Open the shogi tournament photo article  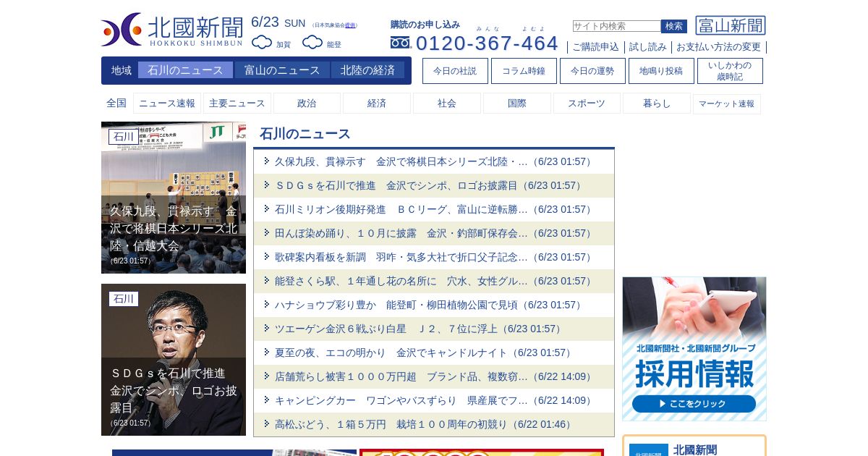174,198
